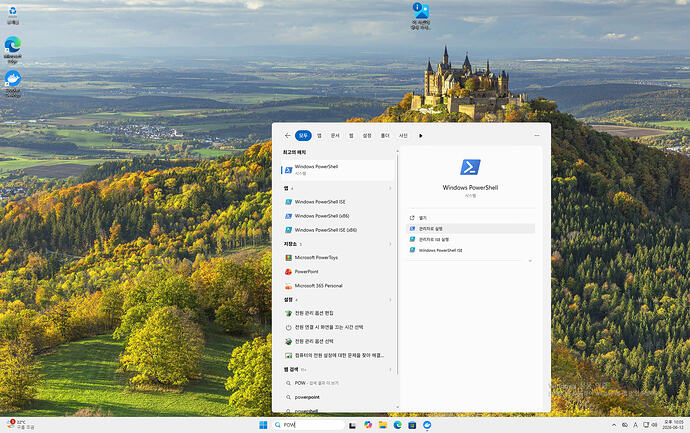Click the 최고의 일치 heading text
The width and height of the screenshot is (690, 433).
pyautogui.click(x=294, y=152)
